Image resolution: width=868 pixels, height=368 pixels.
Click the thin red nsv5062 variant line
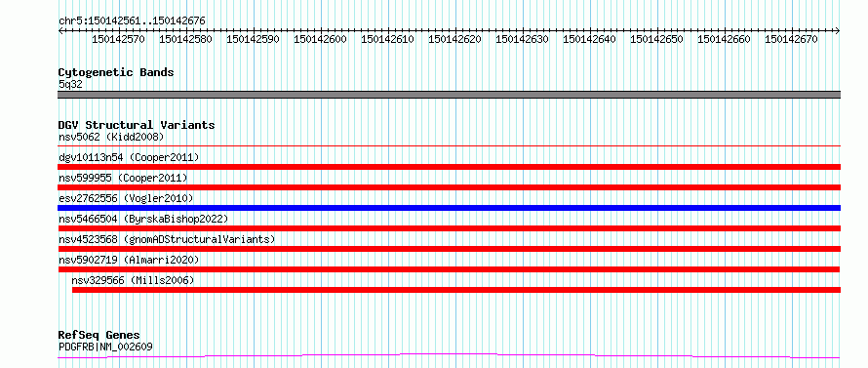[x=449, y=146]
